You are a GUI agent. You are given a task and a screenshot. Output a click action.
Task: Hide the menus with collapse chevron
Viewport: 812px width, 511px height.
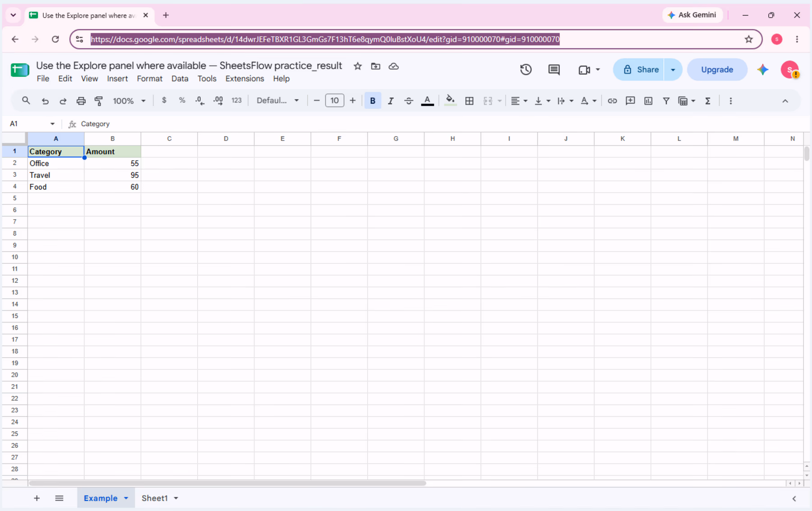(x=785, y=101)
